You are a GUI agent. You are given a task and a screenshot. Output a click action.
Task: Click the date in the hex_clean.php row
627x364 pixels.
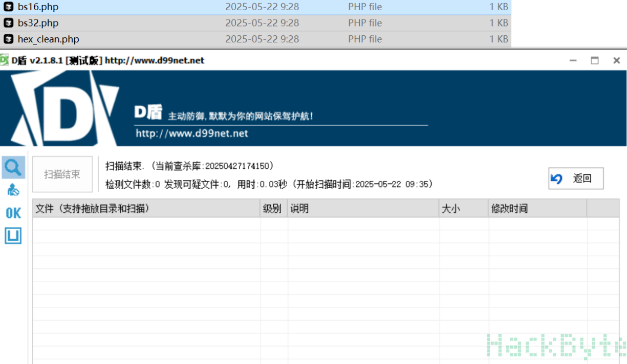point(262,39)
